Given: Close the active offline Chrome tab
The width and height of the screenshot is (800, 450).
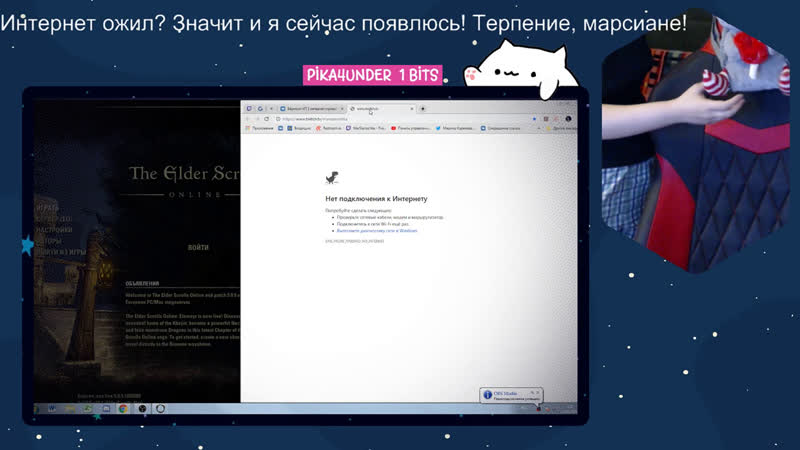Looking at the screenshot, I should point(412,109).
